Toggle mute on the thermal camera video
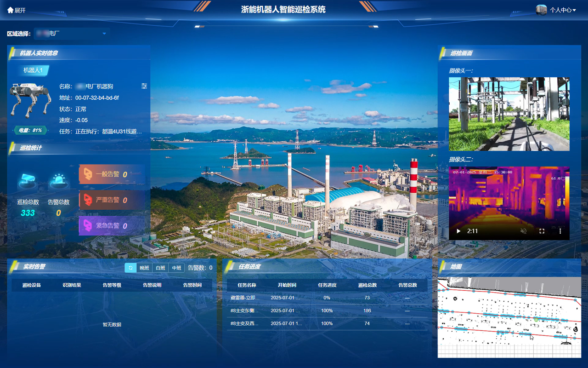Image resolution: width=588 pixels, height=368 pixels. click(x=523, y=231)
